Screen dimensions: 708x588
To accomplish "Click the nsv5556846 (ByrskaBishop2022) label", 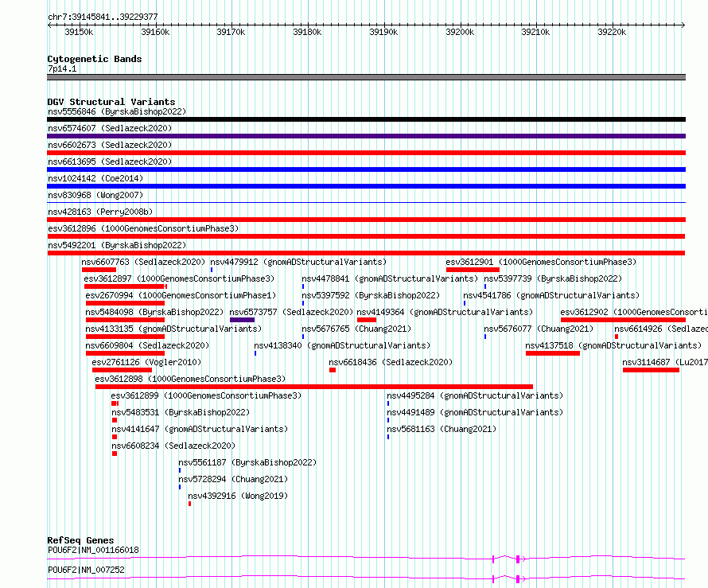I will (x=117, y=111).
